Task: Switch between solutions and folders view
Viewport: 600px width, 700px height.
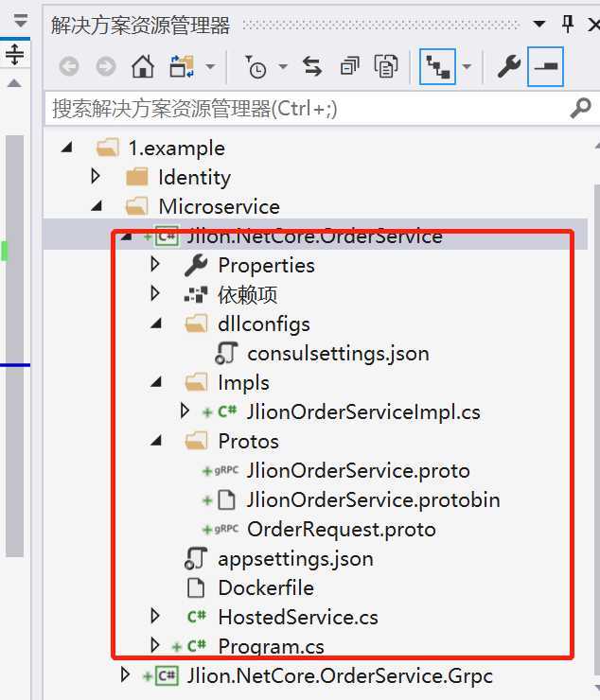Action: pos(182,66)
